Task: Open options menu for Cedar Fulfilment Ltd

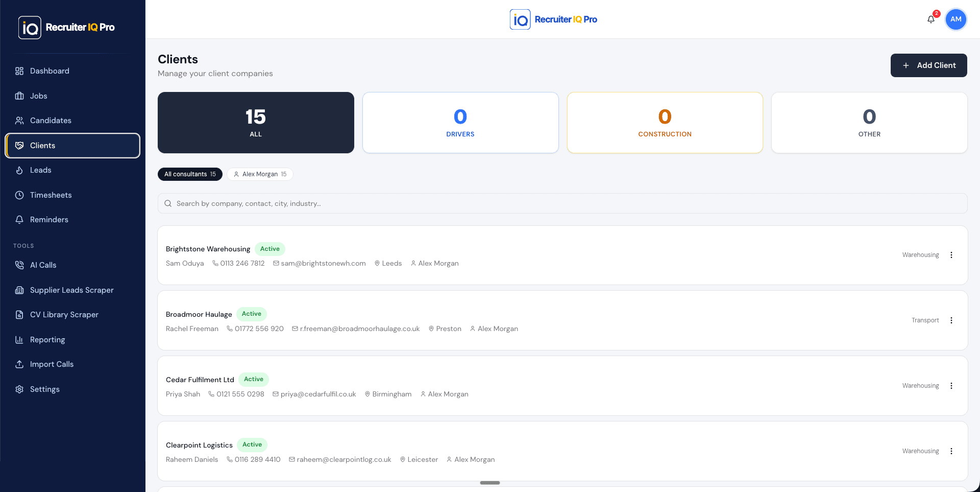Action: coord(951,386)
